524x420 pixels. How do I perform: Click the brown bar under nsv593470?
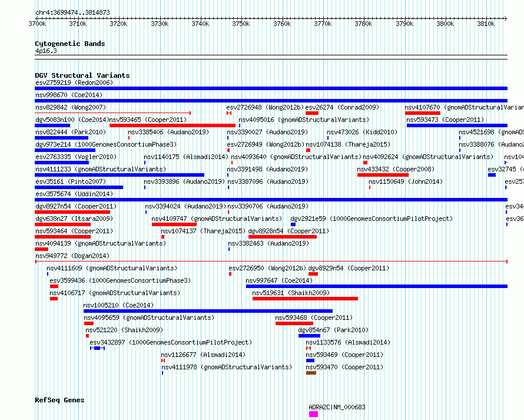click(x=311, y=373)
